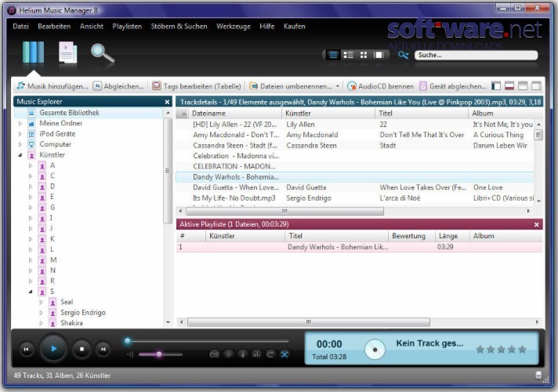Expand the Sergio Endrigo artist node
The image size is (558, 392).
coord(42,313)
